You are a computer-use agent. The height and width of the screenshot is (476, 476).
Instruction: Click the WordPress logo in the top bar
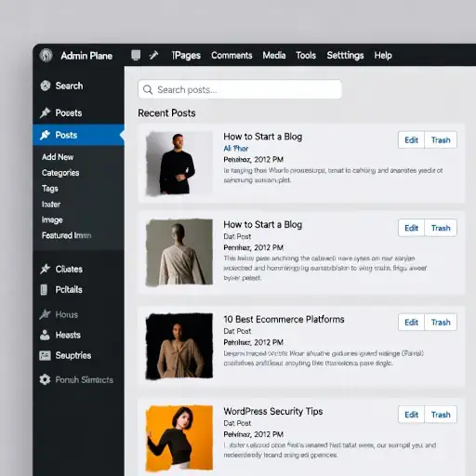pos(46,56)
